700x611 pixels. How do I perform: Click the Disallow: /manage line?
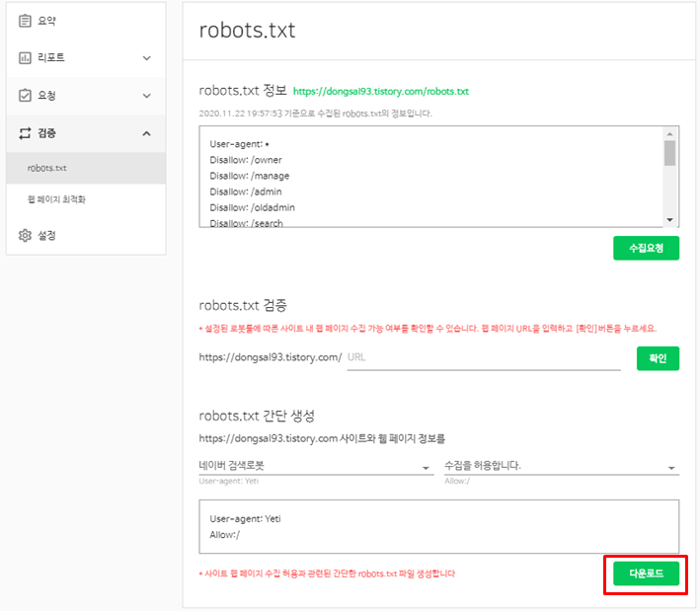tap(250, 176)
